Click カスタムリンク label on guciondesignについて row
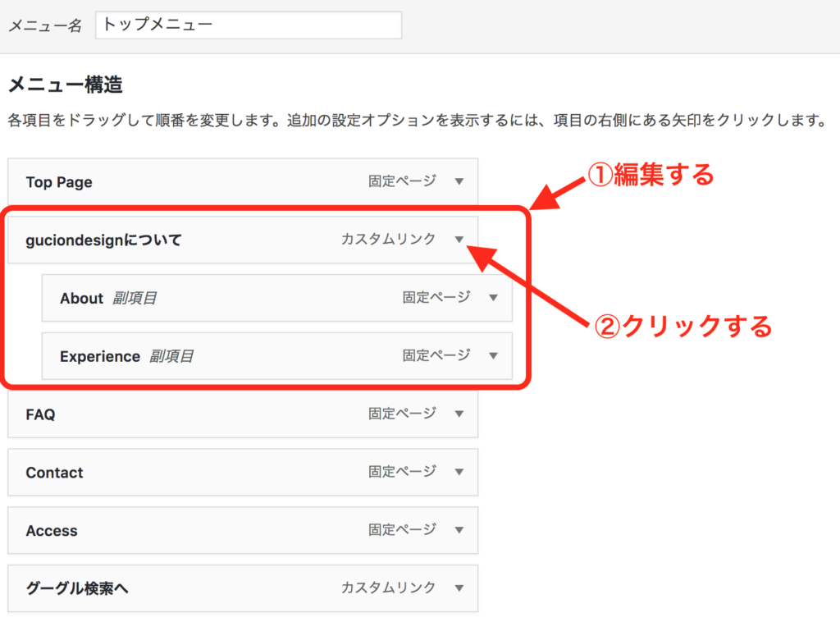 (388, 240)
